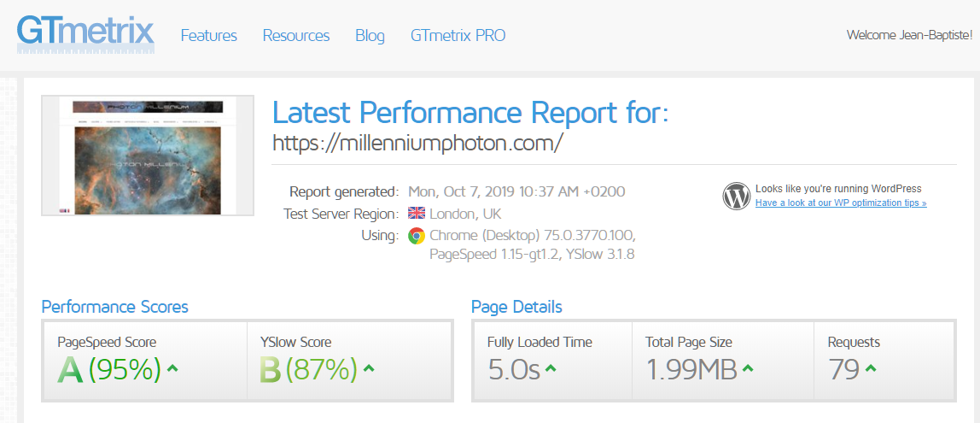The height and width of the screenshot is (423, 980).
Task: Click the WordPress logo icon
Action: pos(736,196)
